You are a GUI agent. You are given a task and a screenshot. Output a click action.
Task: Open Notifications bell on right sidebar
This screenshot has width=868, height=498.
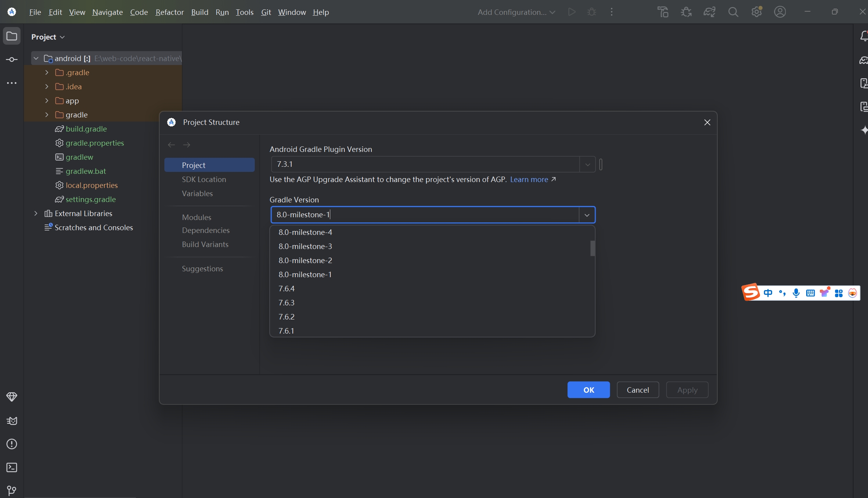[864, 36]
